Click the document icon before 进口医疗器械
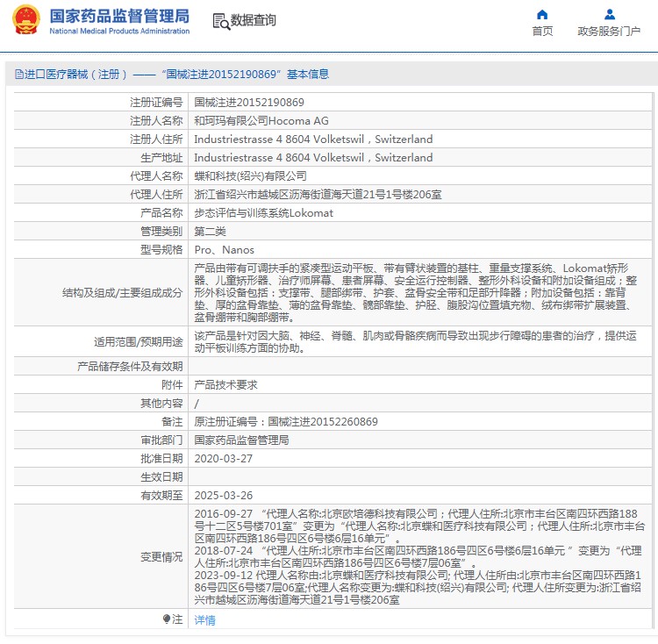 click(x=19, y=75)
